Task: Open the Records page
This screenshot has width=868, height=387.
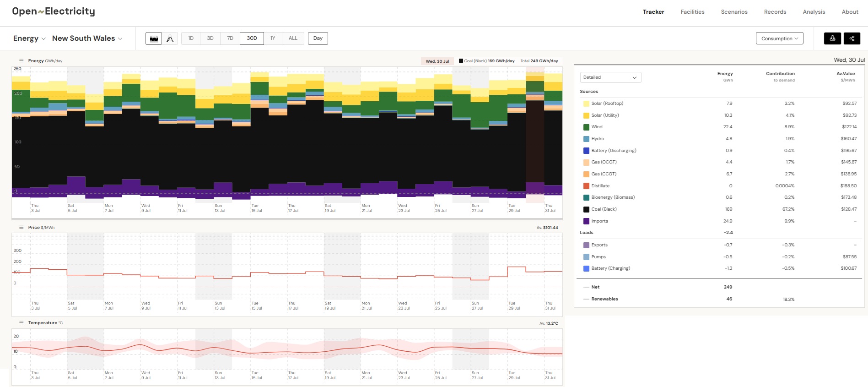Action: point(775,12)
